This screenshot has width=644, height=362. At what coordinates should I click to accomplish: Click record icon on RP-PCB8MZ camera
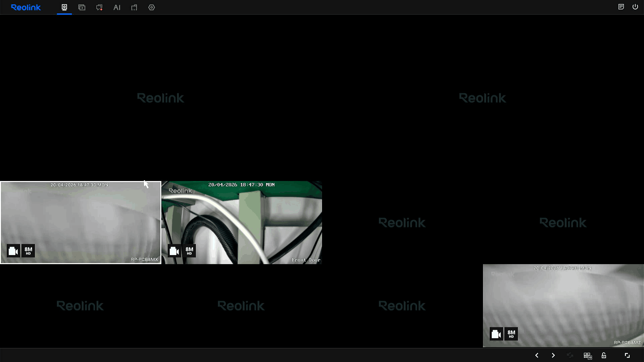[x=496, y=334]
